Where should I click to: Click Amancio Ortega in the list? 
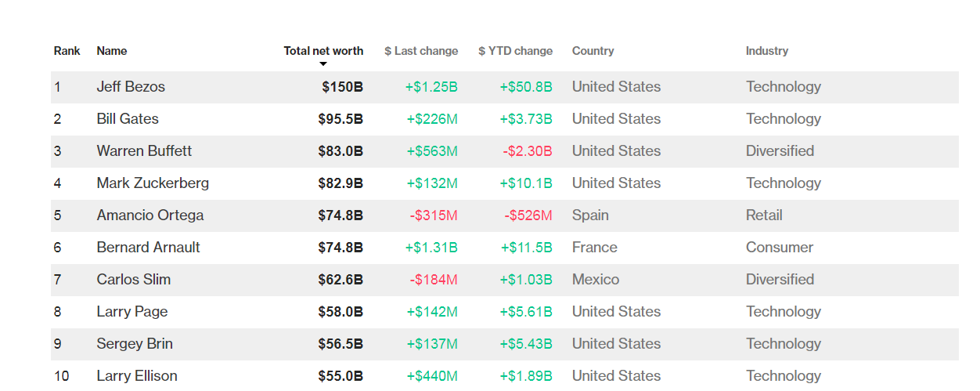click(x=150, y=215)
